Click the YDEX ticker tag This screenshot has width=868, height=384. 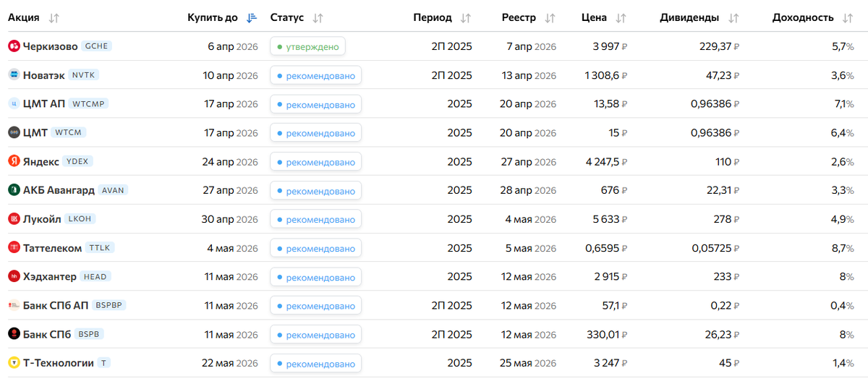78,161
